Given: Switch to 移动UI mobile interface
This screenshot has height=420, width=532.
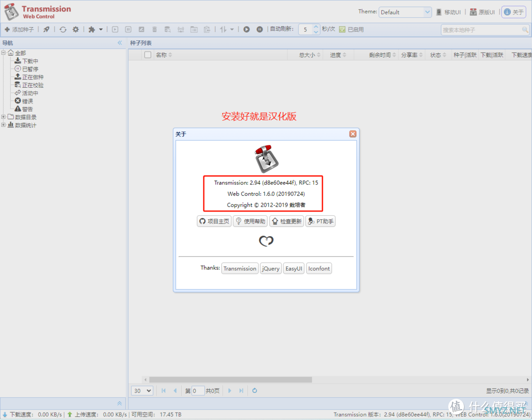Looking at the screenshot, I should click(x=449, y=12).
